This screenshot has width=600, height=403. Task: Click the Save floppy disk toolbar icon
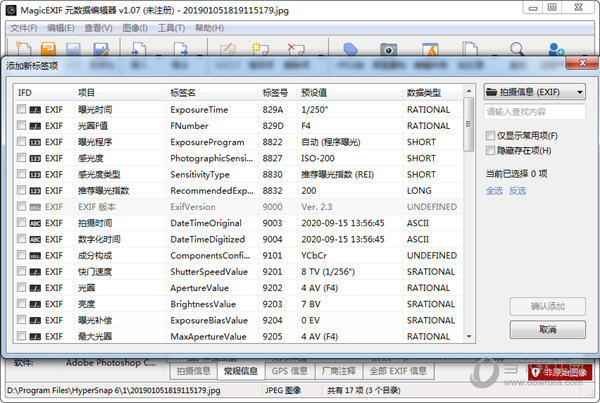point(73,49)
